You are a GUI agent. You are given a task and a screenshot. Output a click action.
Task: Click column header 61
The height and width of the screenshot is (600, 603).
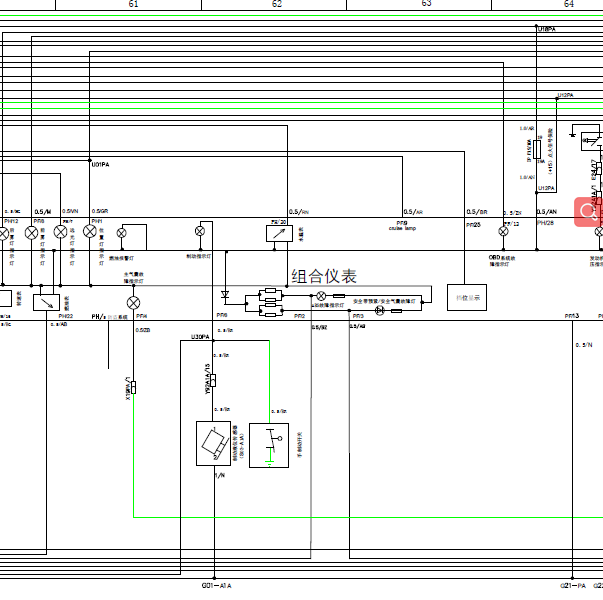(x=133, y=4)
